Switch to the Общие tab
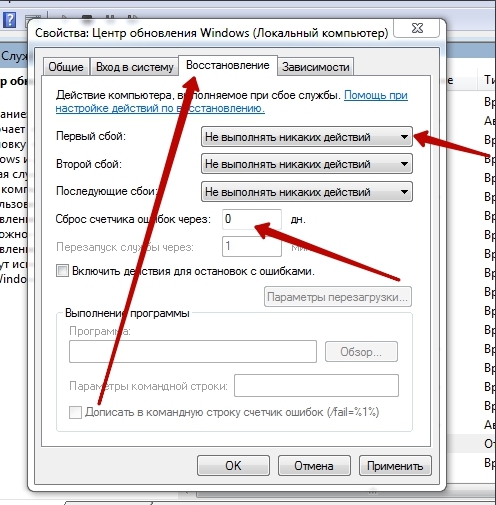 click(66, 67)
